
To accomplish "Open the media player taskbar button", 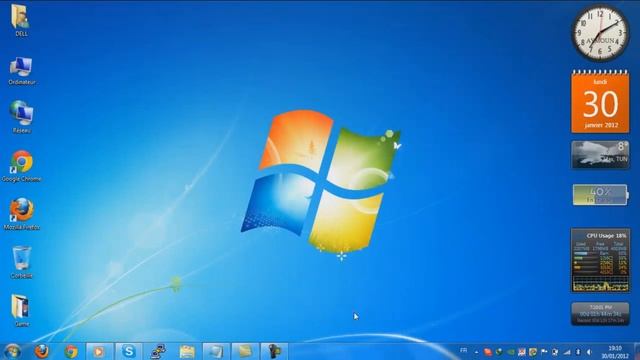I will coord(99,351).
